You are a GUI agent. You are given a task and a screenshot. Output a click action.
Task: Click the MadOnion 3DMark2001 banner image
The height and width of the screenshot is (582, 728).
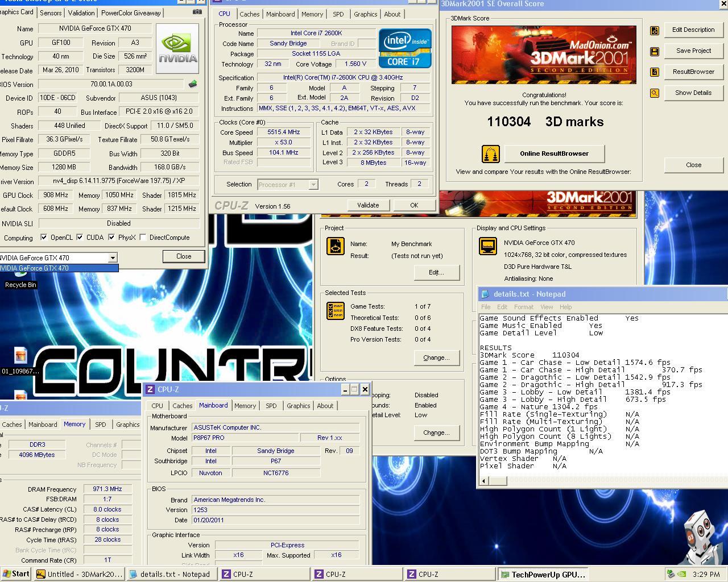[544, 55]
